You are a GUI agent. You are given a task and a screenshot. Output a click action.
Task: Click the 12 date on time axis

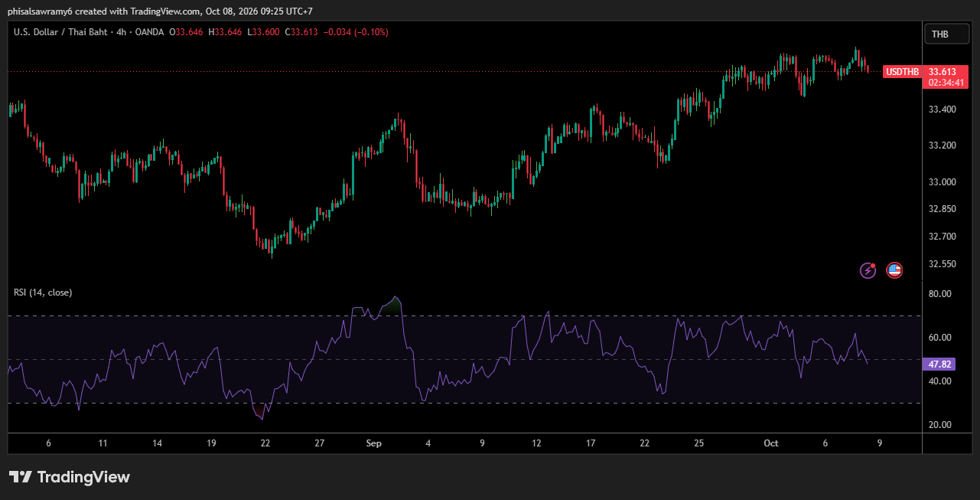[536, 443]
